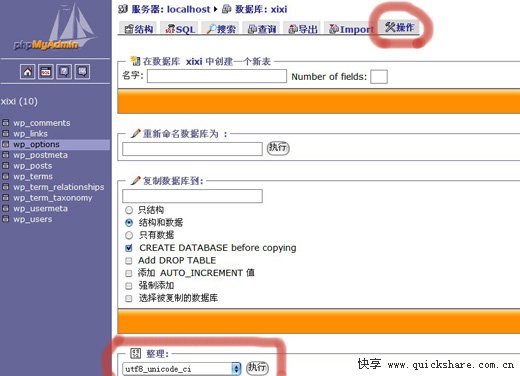Image resolution: width=520 pixels, height=376 pixels.
Task: Click the xixi (10) database link in sidebar
Action: click(19, 101)
